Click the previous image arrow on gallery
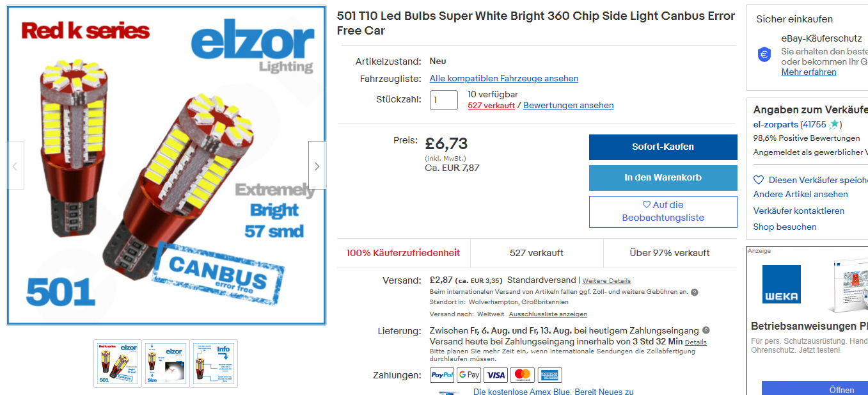The height and width of the screenshot is (395, 868). (x=15, y=166)
